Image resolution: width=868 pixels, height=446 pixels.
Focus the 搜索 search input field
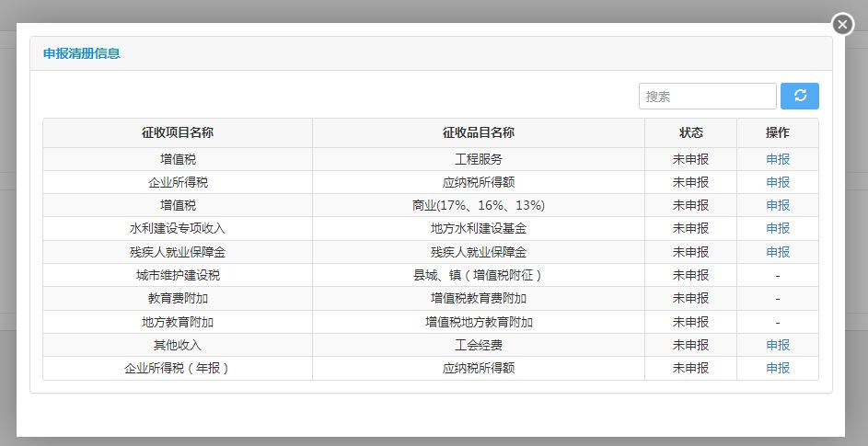tap(708, 97)
